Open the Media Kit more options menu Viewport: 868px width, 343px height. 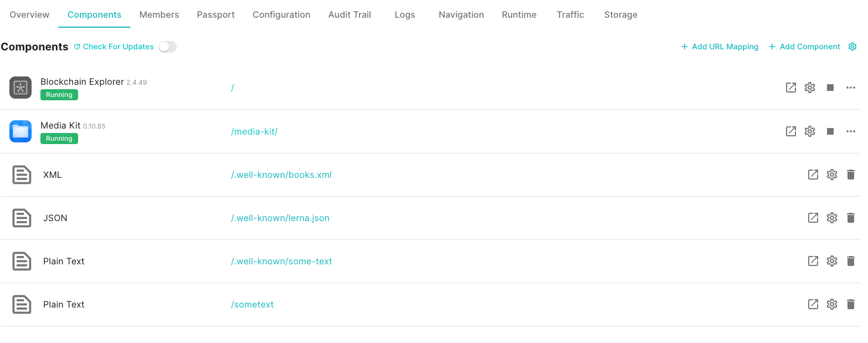pyautogui.click(x=851, y=131)
